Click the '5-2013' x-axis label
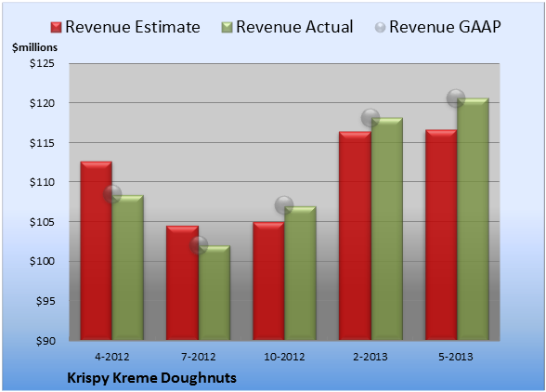This screenshot has height=392, width=546. tap(456, 357)
